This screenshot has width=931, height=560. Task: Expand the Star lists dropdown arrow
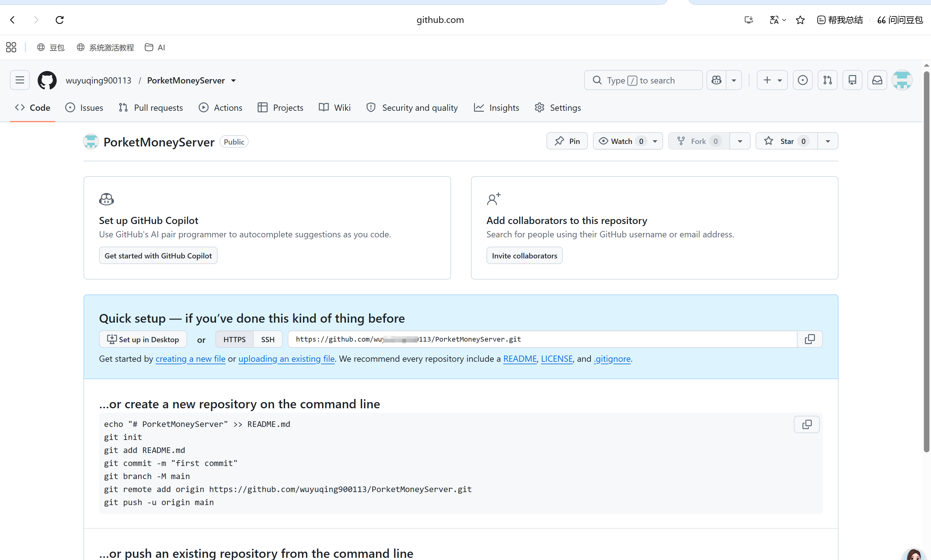point(828,141)
